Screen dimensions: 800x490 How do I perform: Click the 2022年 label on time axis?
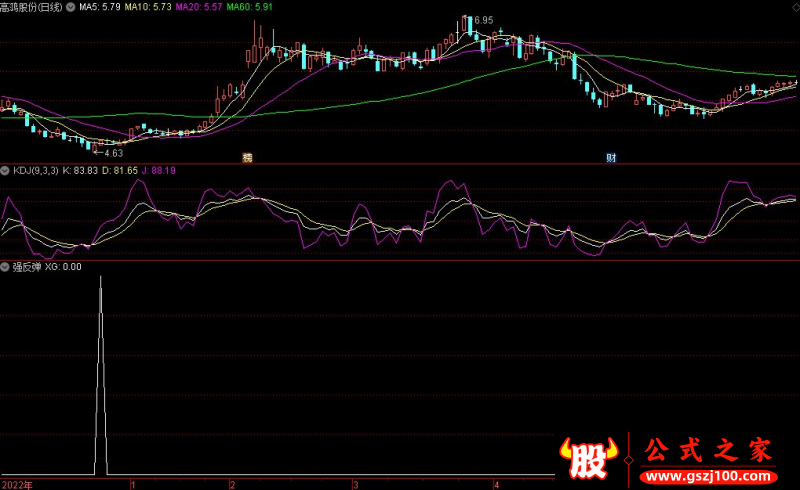(x=16, y=484)
